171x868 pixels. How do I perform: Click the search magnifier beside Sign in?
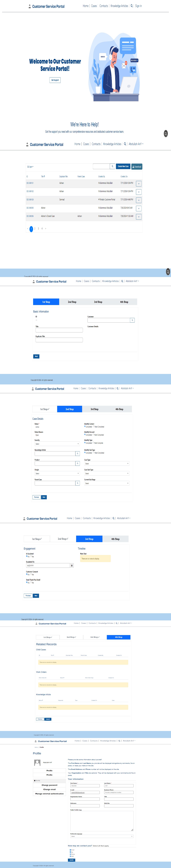[132, 6]
